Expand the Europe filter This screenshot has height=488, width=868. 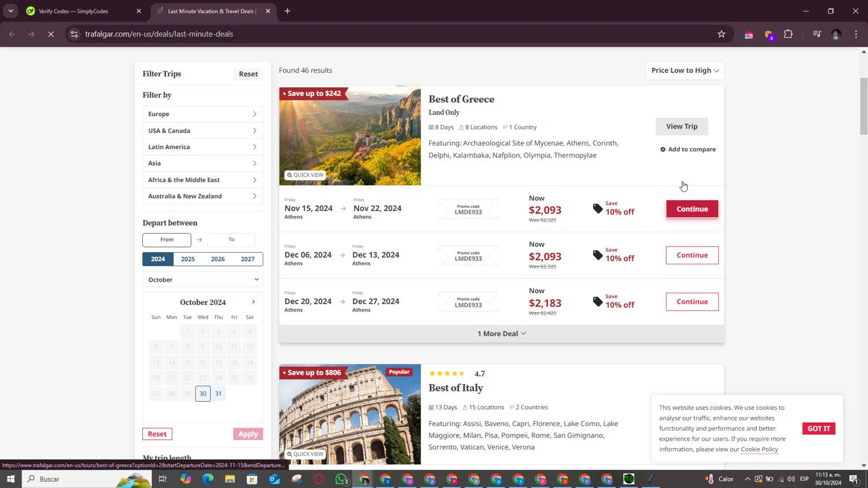pyautogui.click(x=203, y=114)
